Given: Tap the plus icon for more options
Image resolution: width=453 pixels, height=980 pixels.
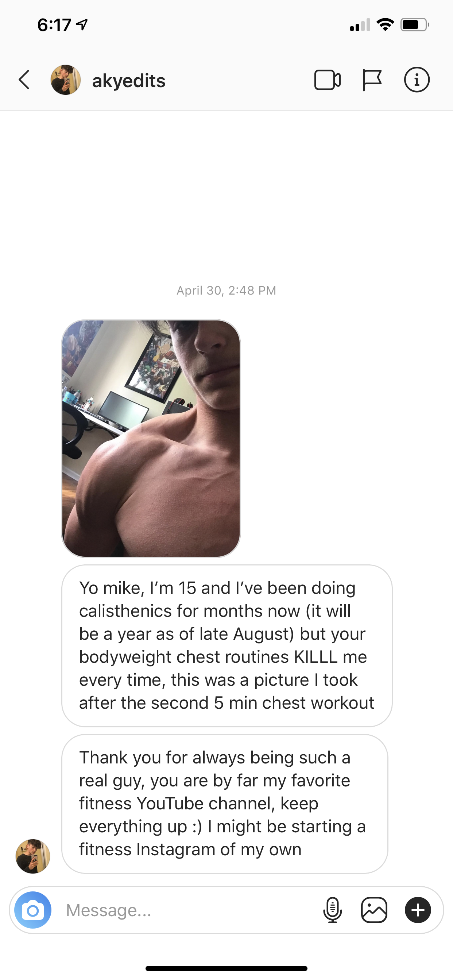Looking at the screenshot, I should [x=418, y=910].
